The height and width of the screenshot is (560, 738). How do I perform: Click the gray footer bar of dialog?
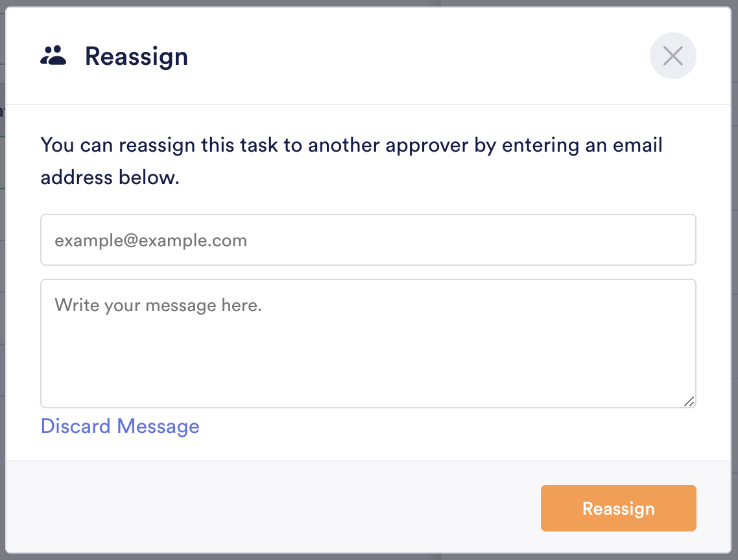[x=272, y=507]
